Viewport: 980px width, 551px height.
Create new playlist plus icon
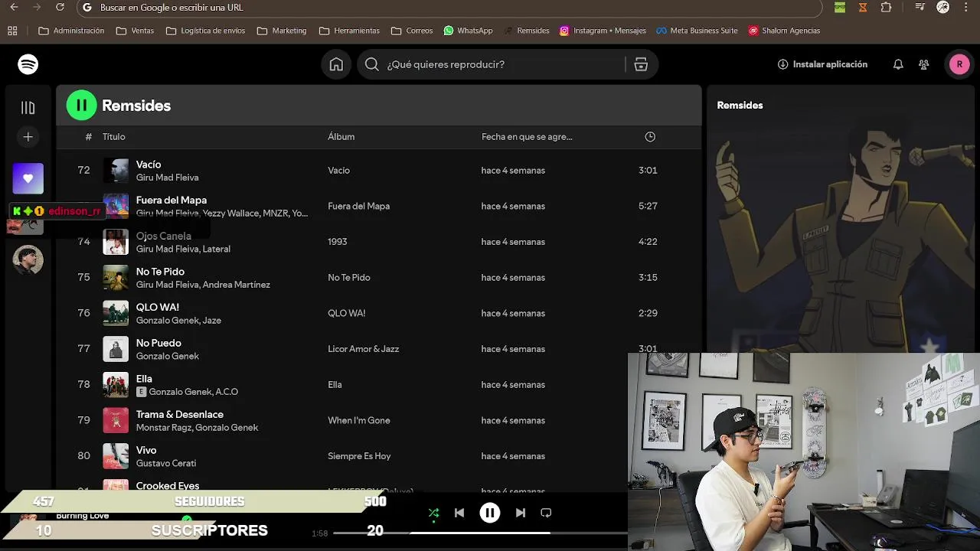(28, 137)
